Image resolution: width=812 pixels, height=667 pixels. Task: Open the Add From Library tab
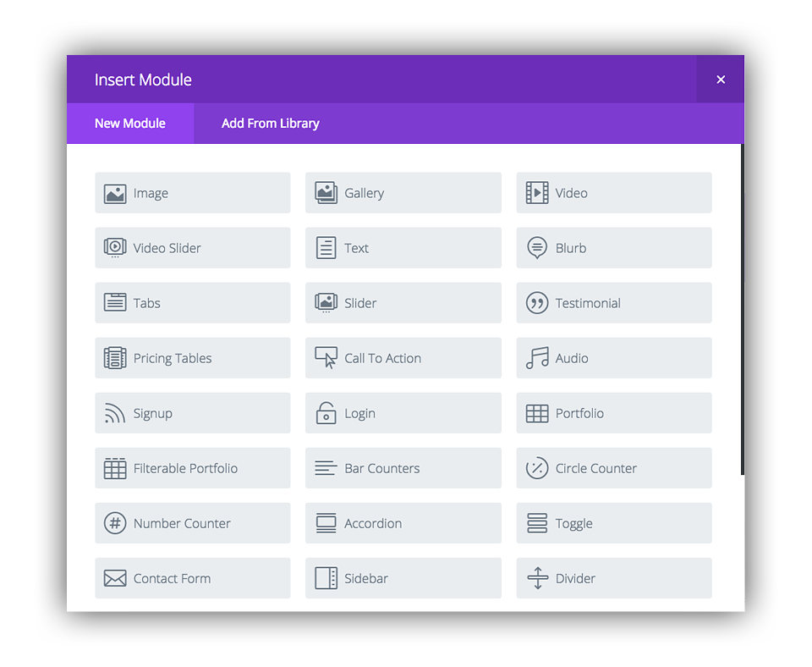(271, 124)
